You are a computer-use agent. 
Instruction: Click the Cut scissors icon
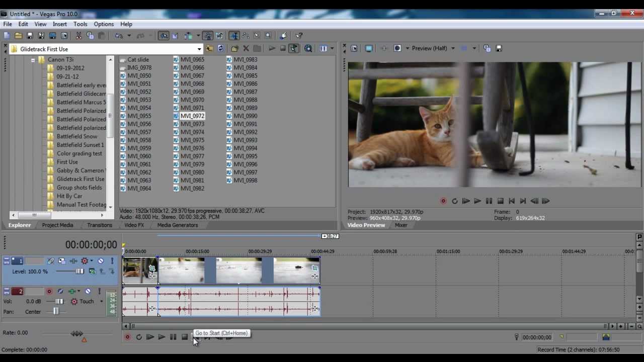78,36
